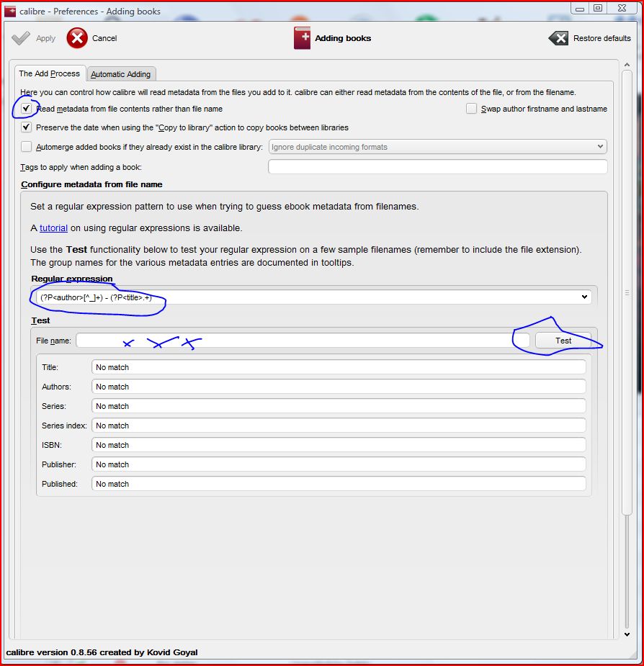The image size is (644, 666).
Task: Click the scroll up arrow
Action: click(x=627, y=65)
